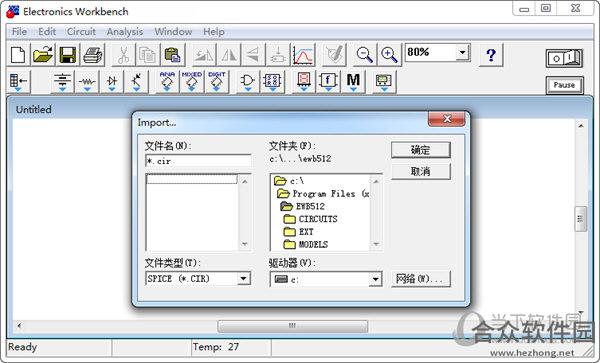The image size is (600, 363).
Task: Click the folder list scroll up arrow
Action: coord(376,181)
